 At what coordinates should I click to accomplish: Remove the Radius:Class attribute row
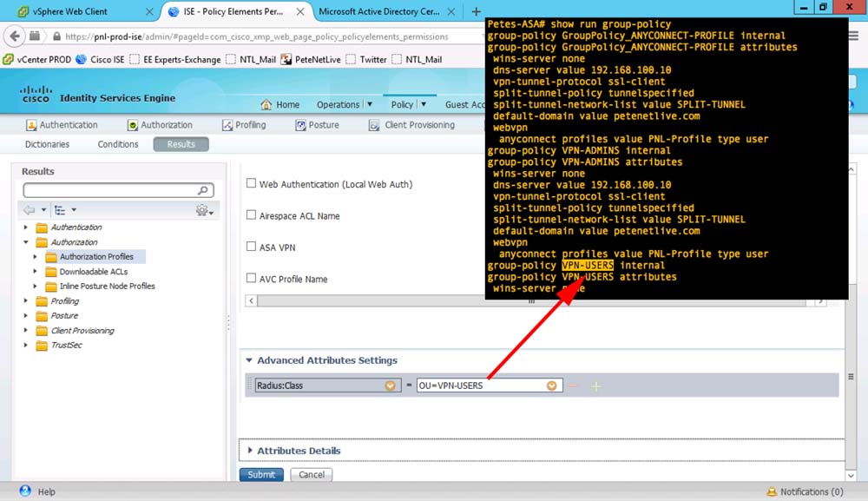pos(572,386)
